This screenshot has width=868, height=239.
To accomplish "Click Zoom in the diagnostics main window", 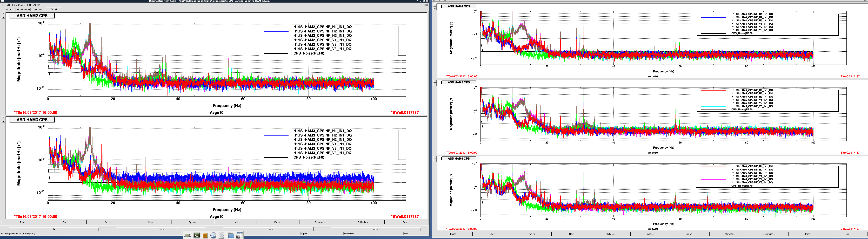I will pyautogui.click(x=65, y=222).
